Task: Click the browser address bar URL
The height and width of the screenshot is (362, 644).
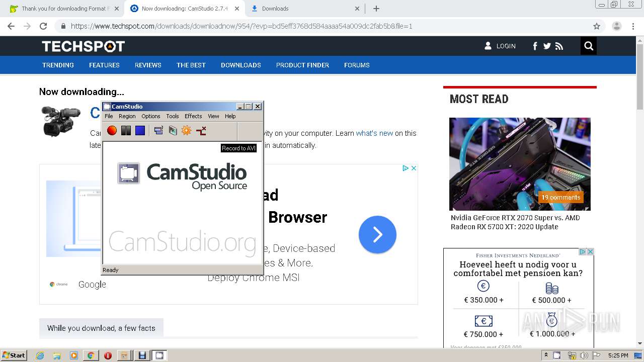Action: (x=242, y=26)
